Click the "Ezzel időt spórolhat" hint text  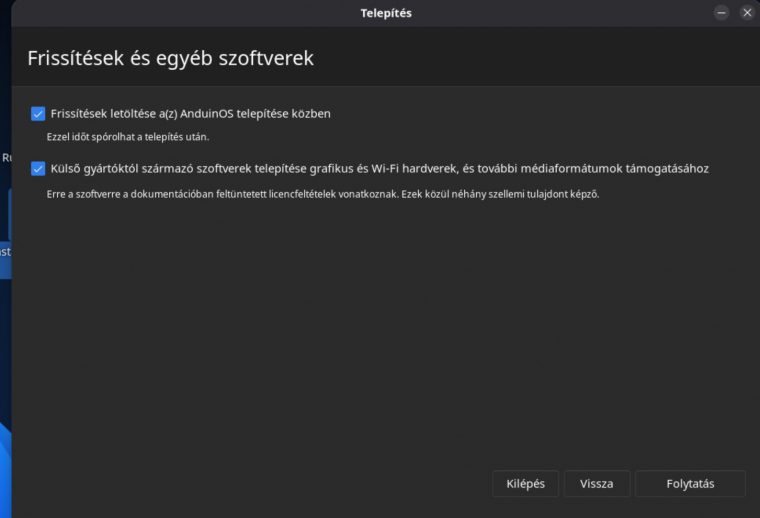pos(128,137)
